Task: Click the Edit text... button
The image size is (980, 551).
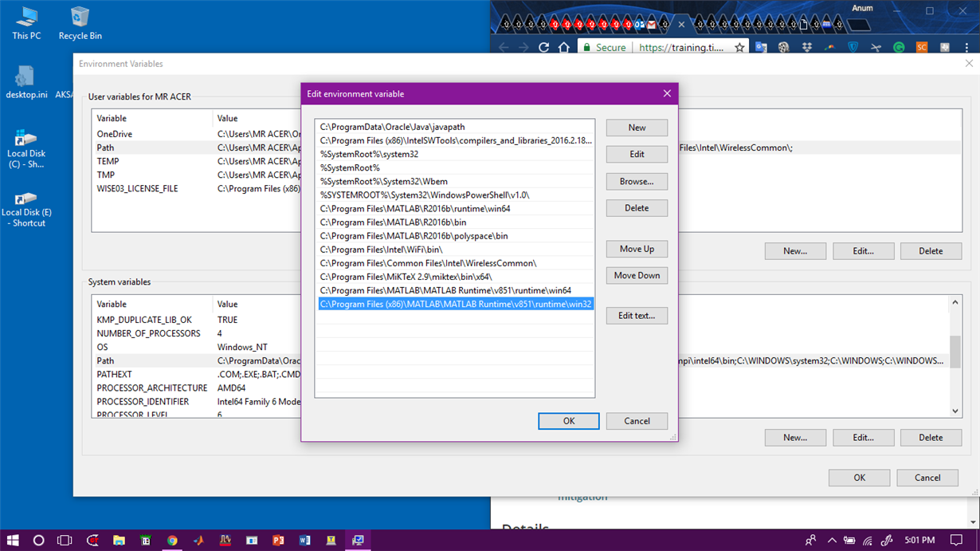Action: pos(637,316)
